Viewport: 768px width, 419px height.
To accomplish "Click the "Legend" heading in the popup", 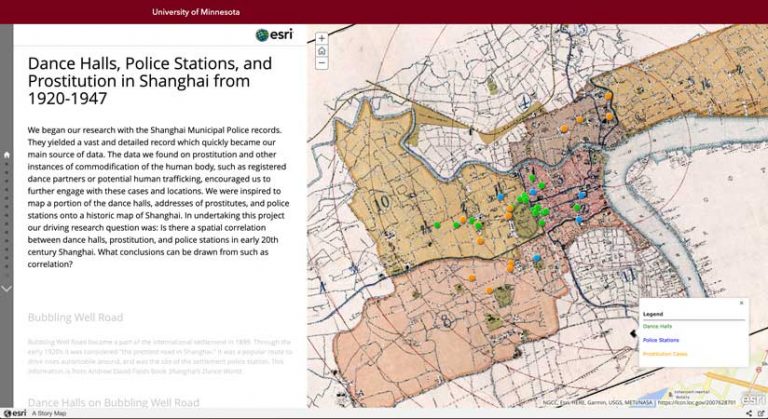I will click(652, 314).
